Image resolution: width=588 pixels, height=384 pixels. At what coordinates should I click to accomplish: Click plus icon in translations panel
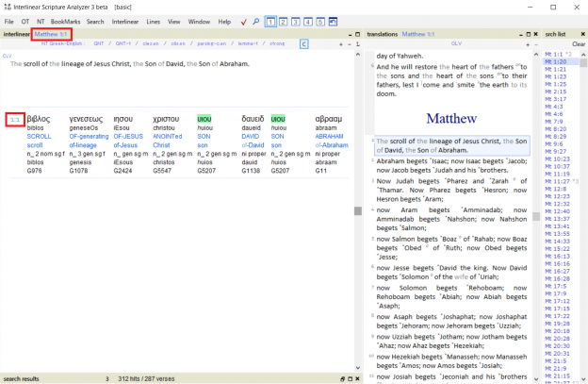click(528, 44)
